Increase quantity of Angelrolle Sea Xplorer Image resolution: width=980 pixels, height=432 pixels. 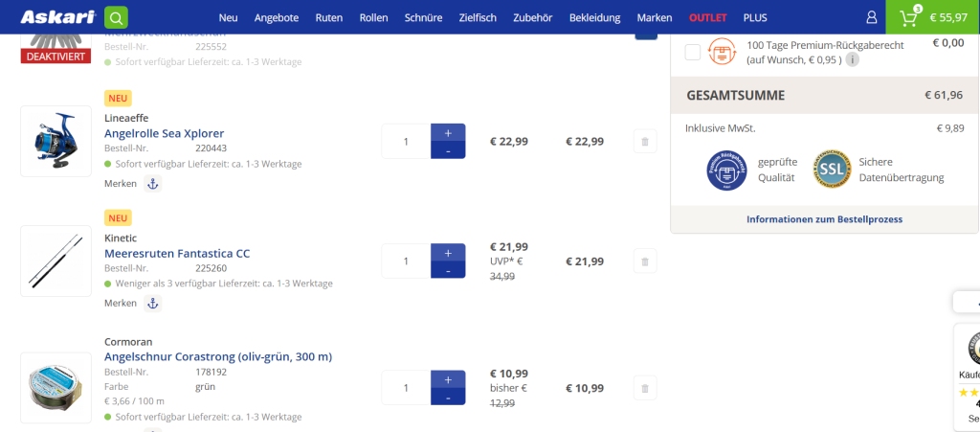point(448,132)
